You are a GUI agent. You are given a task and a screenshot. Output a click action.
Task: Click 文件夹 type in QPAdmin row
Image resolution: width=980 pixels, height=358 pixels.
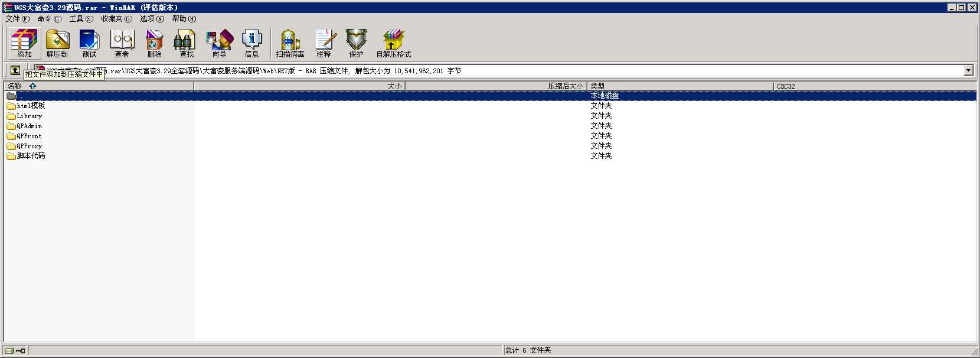601,126
